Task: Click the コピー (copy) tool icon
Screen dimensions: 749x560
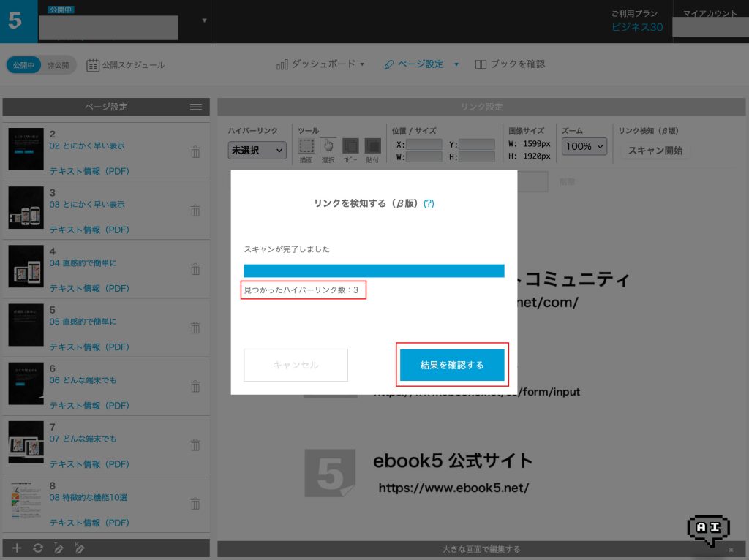Action: [351, 147]
